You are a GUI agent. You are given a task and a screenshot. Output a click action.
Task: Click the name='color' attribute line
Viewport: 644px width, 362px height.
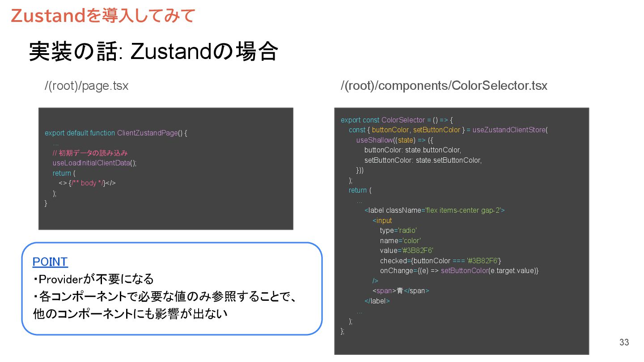pyautogui.click(x=400, y=240)
